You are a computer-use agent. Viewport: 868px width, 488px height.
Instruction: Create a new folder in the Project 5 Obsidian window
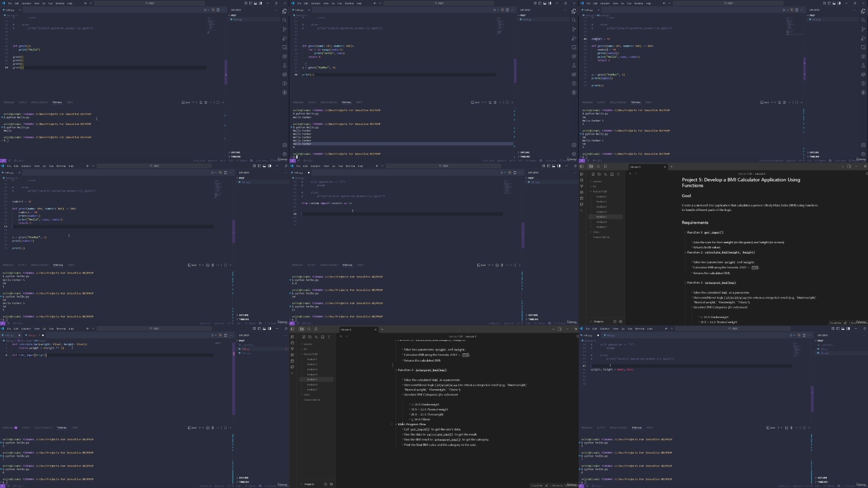point(599,174)
